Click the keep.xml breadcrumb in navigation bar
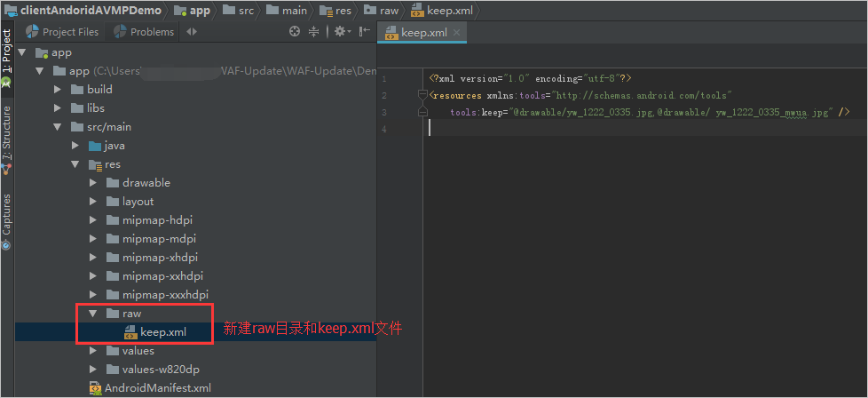 (x=442, y=10)
